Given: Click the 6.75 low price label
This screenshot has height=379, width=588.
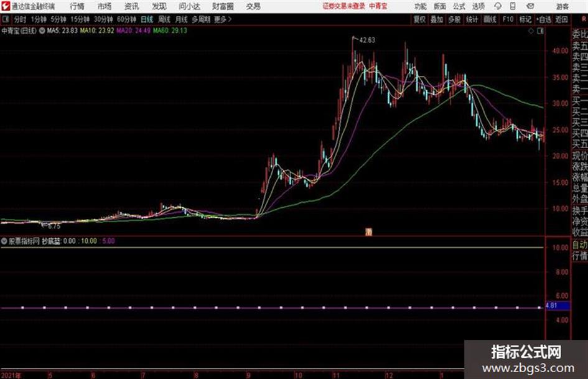Looking at the screenshot, I should coord(54,227).
